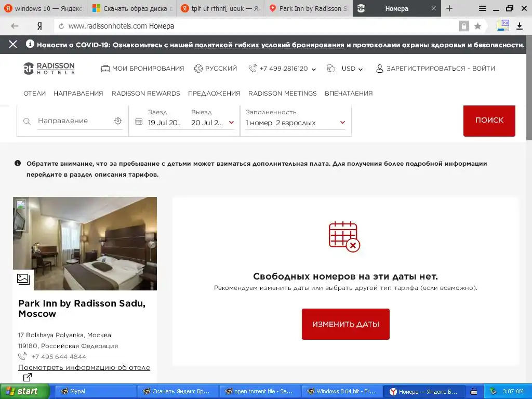This screenshot has height=399, width=532.
Task: Open browser downloads arrow icon
Action: pyautogui.click(x=520, y=26)
